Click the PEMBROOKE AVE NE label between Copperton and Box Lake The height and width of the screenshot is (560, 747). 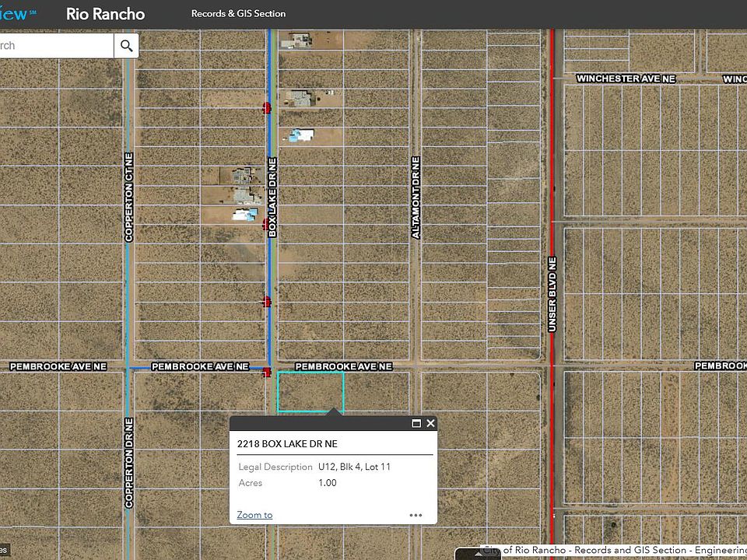point(200,366)
